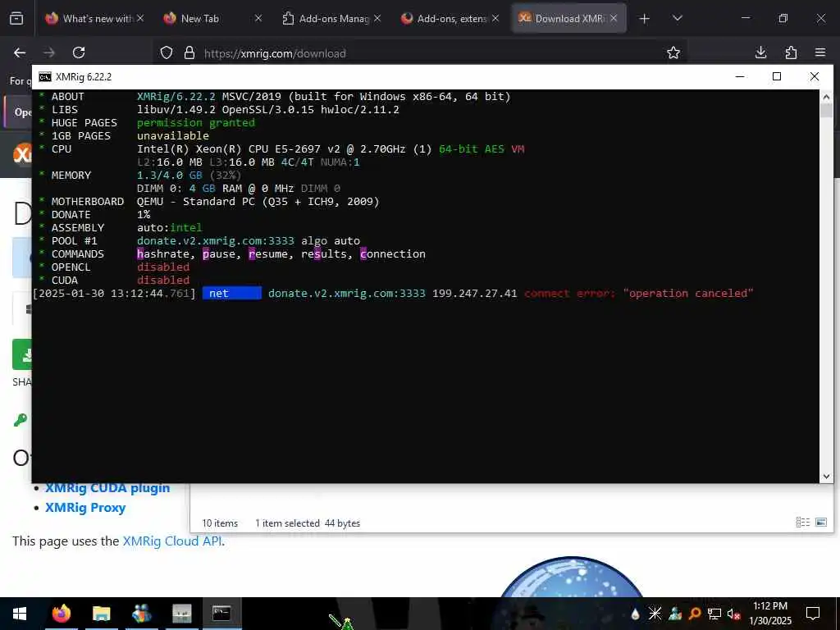
Task: Open tracking protection shield icon
Action: tap(167, 53)
